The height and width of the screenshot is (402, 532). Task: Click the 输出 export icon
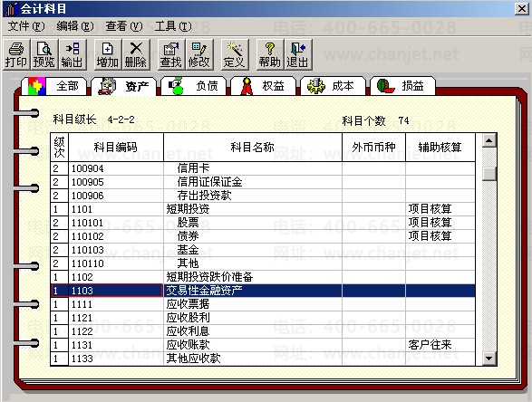click(x=73, y=54)
